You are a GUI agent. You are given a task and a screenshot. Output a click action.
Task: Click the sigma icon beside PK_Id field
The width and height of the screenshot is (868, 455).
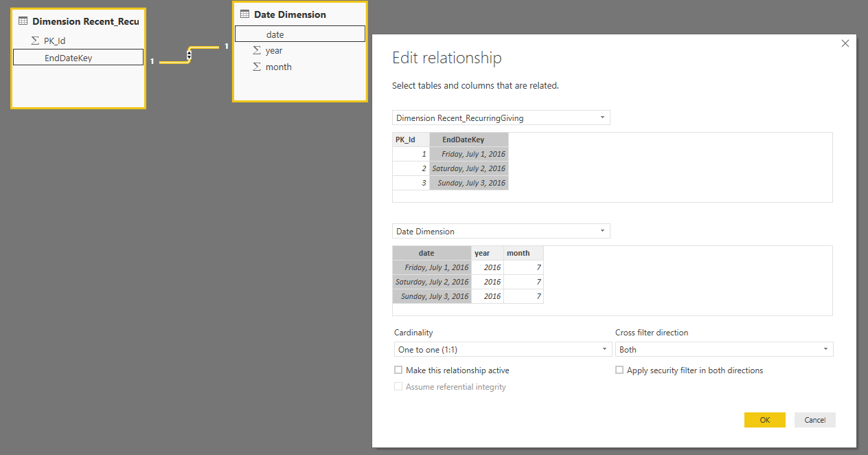[35, 41]
